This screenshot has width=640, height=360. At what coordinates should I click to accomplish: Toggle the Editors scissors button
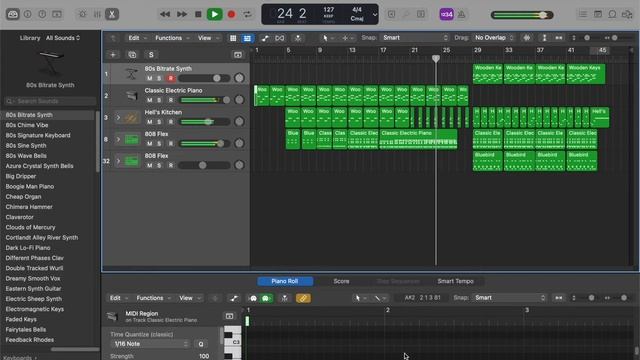[x=111, y=14]
